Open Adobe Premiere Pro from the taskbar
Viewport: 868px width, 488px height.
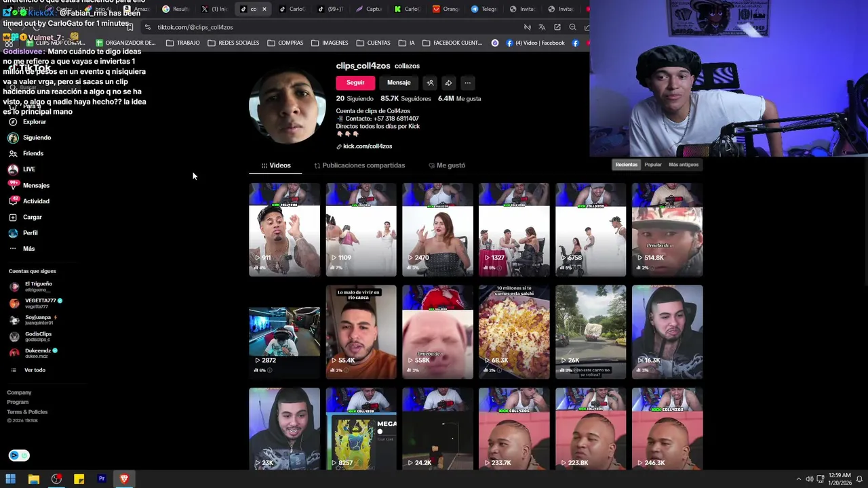tap(102, 479)
